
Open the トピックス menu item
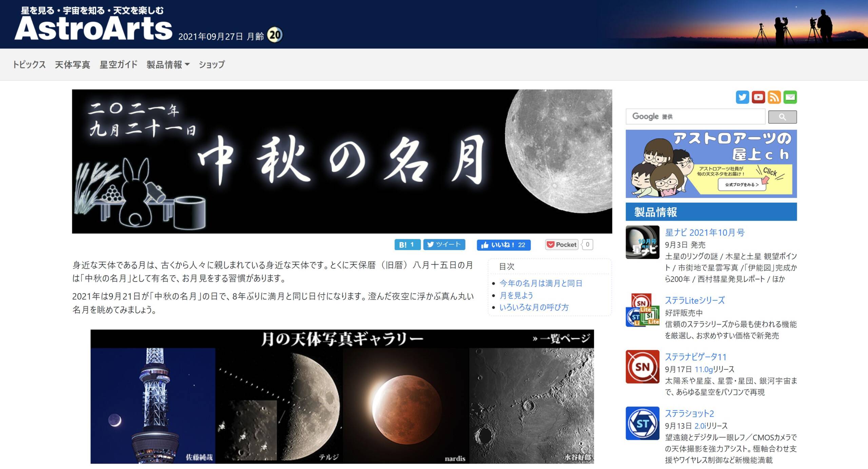pyautogui.click(x=29, y=64)
